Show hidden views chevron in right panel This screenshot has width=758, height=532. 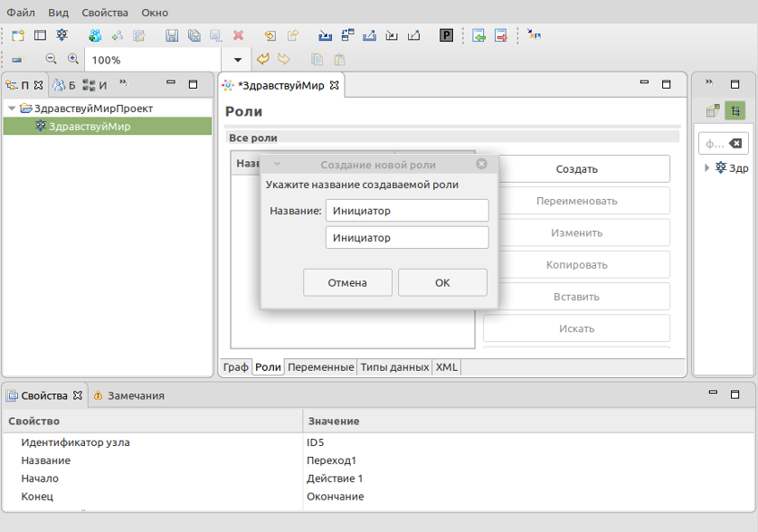(x=709, y=82)
